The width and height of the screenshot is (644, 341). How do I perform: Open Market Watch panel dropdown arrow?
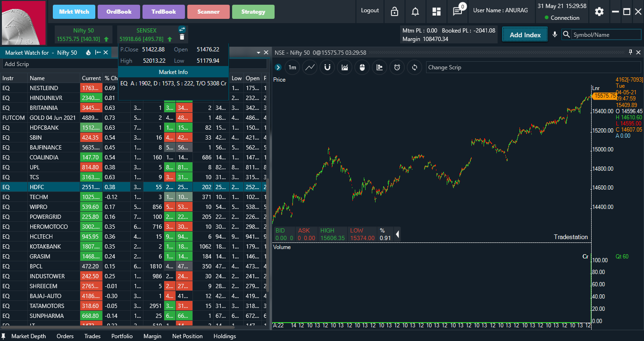(x=259, y=52)
